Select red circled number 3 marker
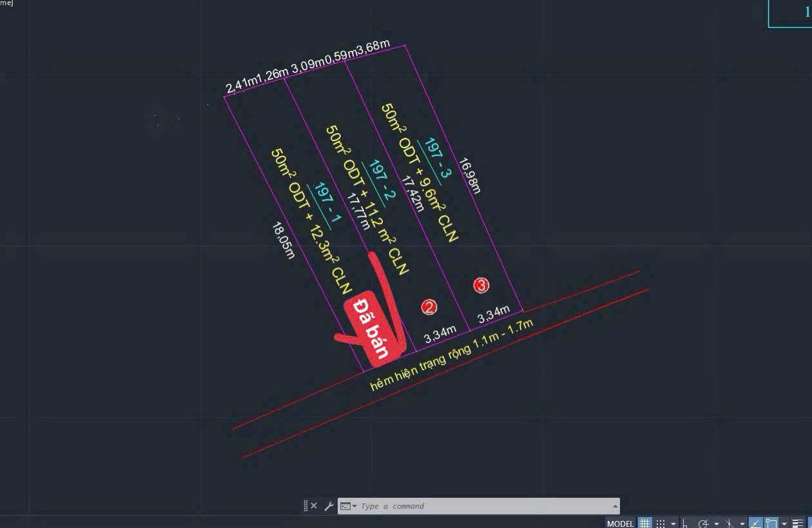The image size is (812, 528). [x=481, y=285]
